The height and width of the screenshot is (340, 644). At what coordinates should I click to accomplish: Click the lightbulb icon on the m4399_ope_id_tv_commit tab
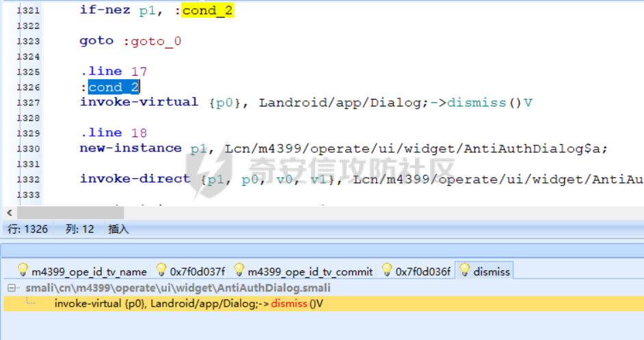239,270
